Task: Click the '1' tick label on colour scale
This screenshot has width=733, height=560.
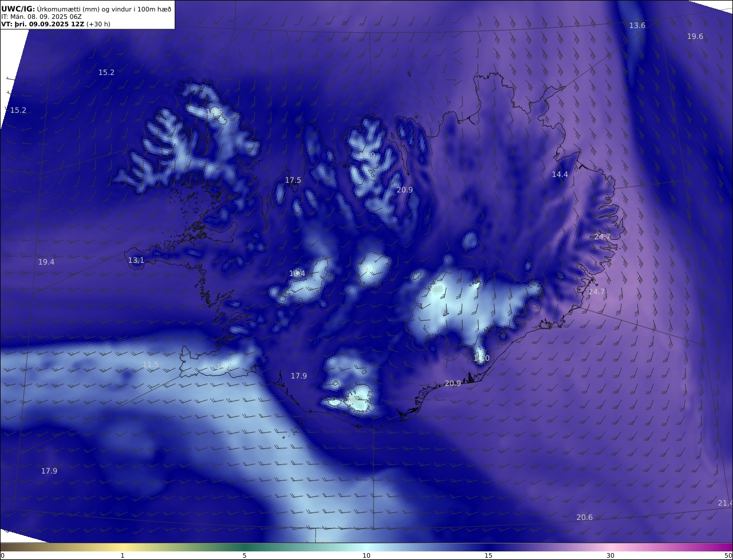Action: point(123,555)
